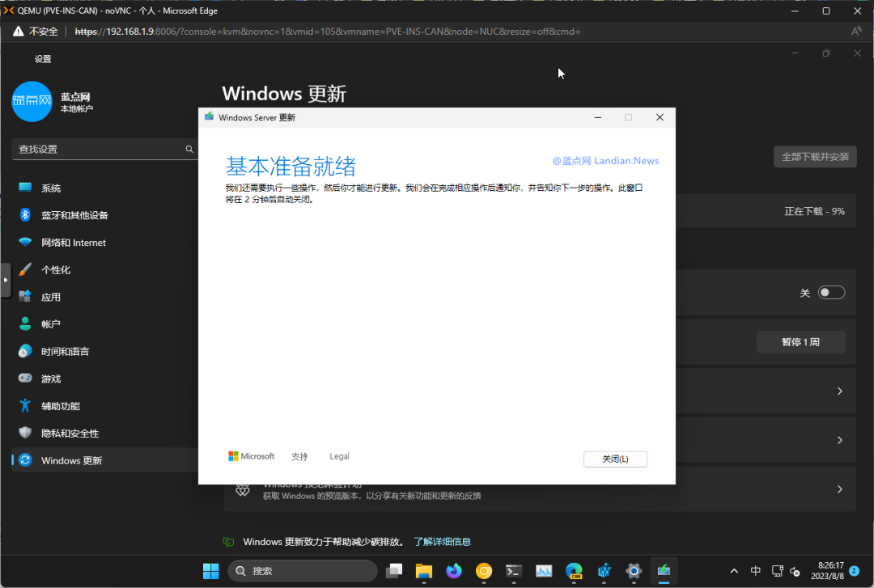874x588 pixels.
Task: Click the magnifier icon in 查找设置 box
Action: (x=189, y=149)
